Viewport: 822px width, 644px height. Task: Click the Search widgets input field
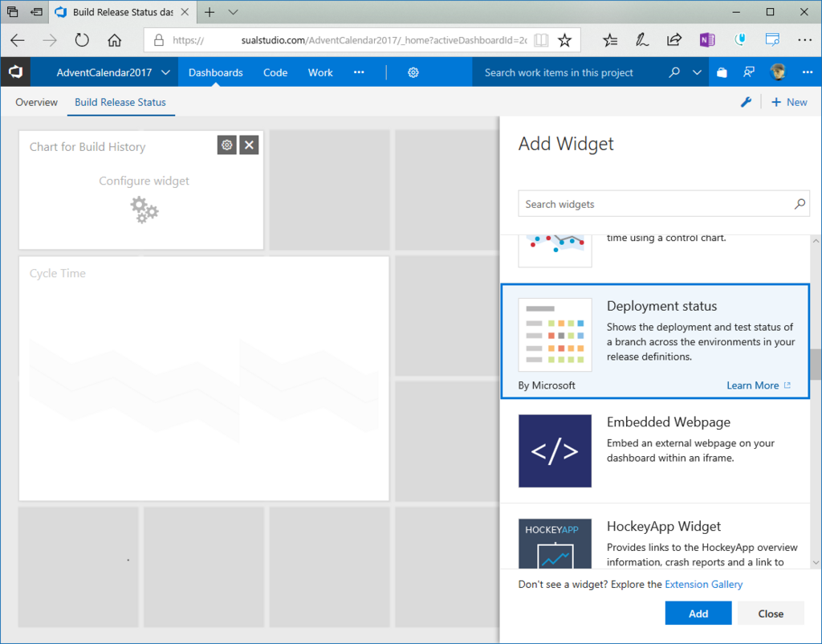(664, 204)
